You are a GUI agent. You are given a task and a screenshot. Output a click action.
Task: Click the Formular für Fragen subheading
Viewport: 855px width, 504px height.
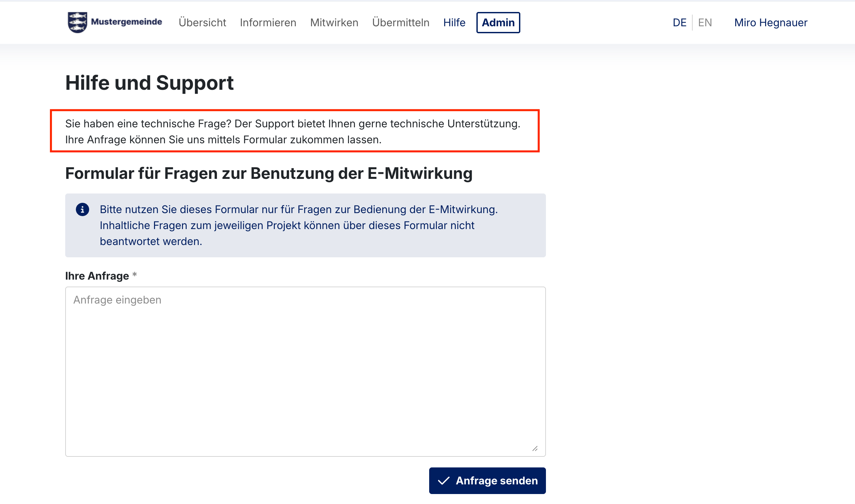coord(268,173)
